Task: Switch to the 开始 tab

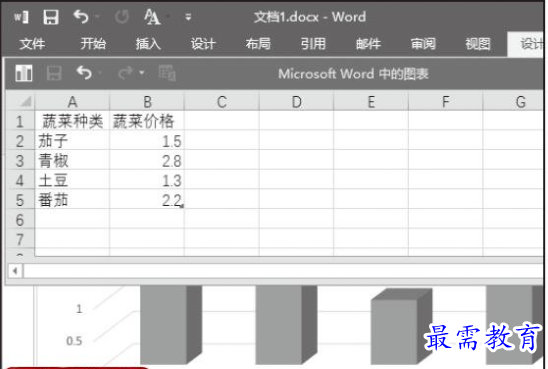Action: point(93,44)
